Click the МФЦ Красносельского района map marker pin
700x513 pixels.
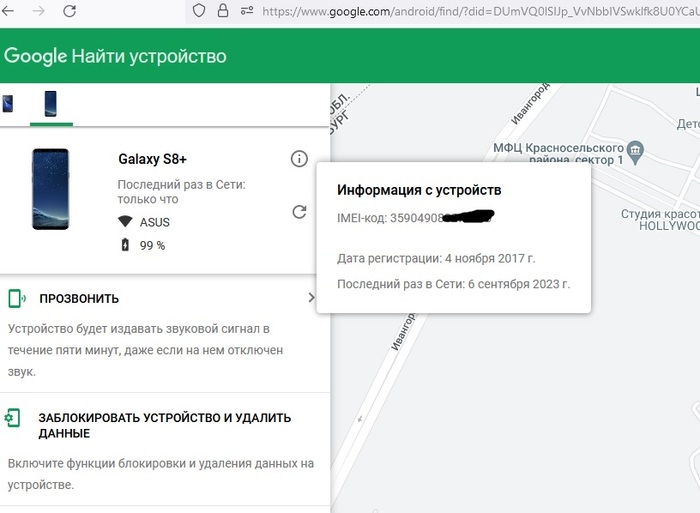635,152
